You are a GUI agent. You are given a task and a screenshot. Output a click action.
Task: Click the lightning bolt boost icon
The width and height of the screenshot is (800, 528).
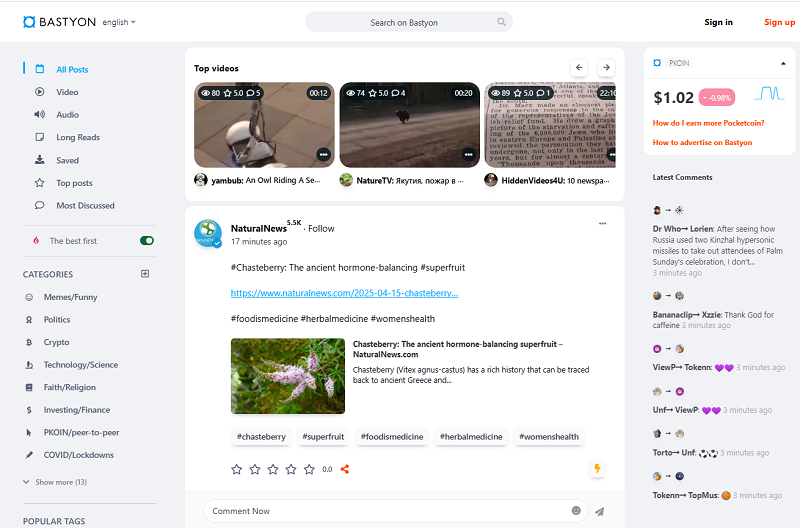[x=597, y=468]
